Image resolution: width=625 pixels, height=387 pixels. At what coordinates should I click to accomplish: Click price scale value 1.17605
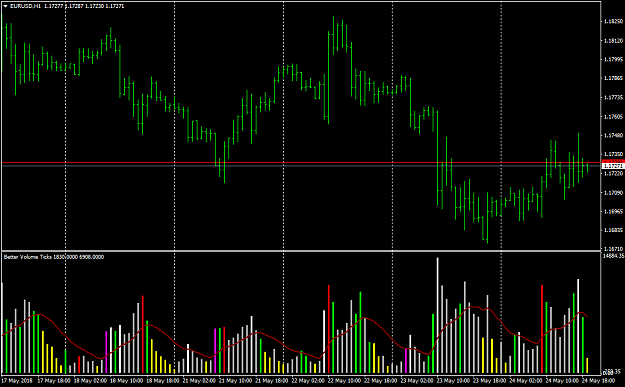613,117
